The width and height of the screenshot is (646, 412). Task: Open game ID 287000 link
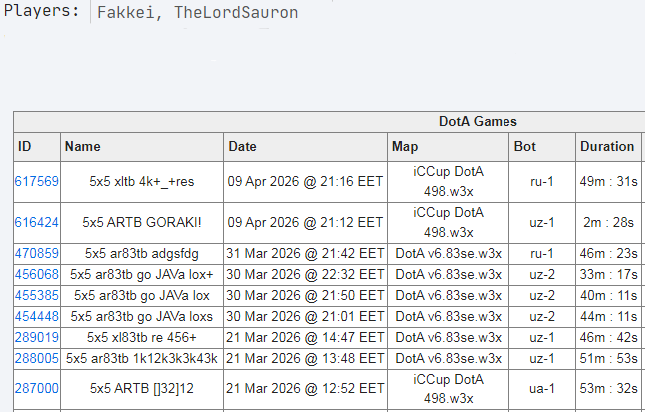[37, 389]
